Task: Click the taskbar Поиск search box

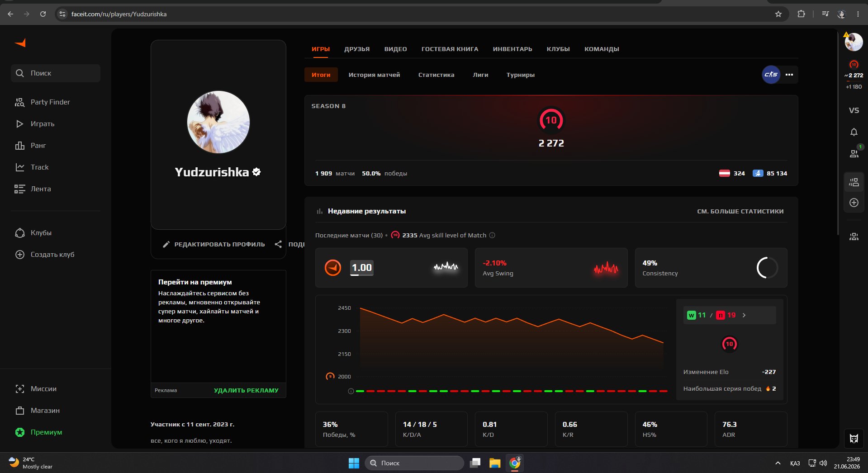Action: [x=414, y=463]
